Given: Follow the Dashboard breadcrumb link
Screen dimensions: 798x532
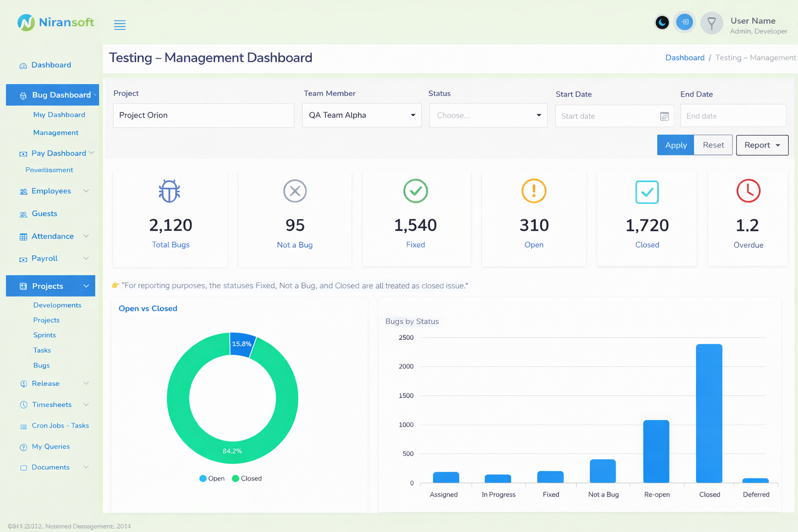Looking at the screenshot, I should [x=685, y=58].
